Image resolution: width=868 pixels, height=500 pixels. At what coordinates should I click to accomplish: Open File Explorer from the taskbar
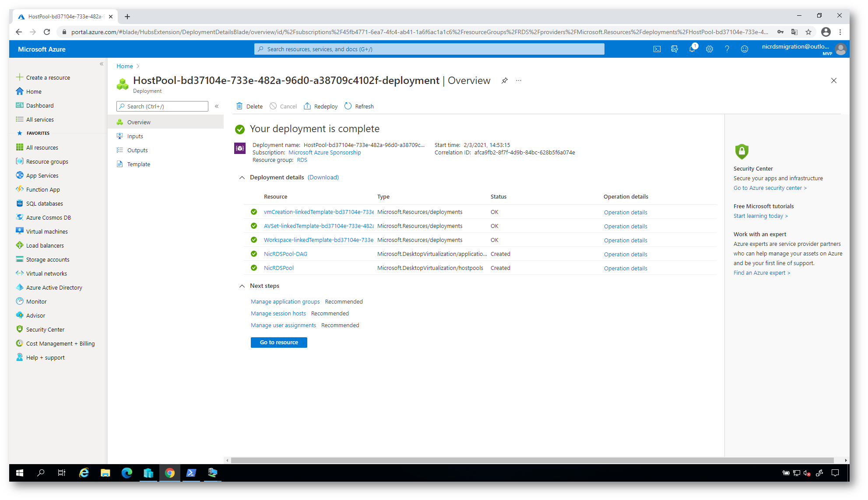point(105,473)
